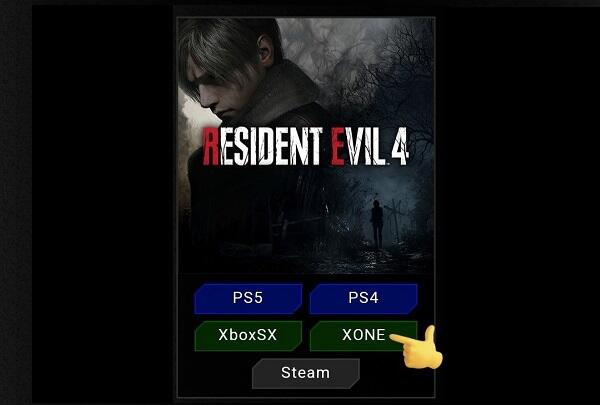The width and height of the screenshot is (600, 405).
Task: Click the pointing hand emoji
Action: click(419, 348)
